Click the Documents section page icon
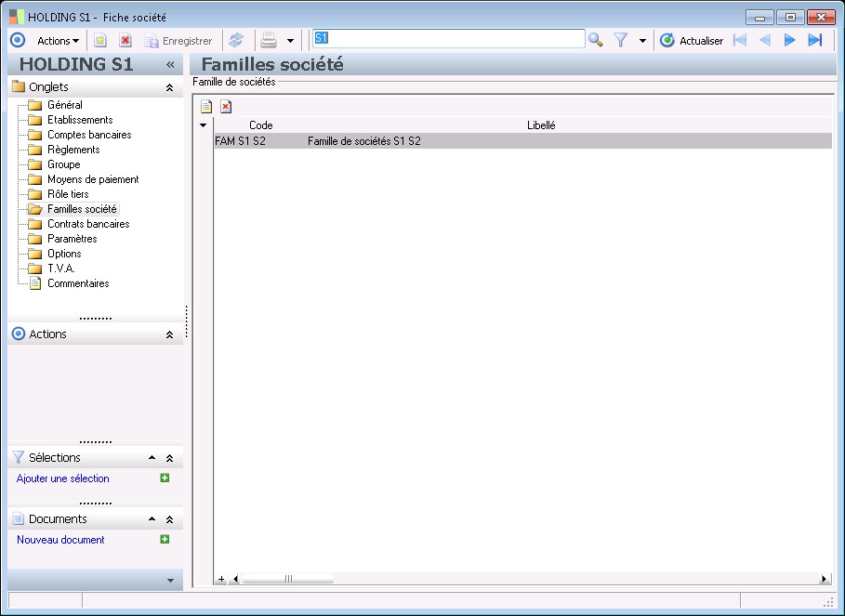 [19, 519]
